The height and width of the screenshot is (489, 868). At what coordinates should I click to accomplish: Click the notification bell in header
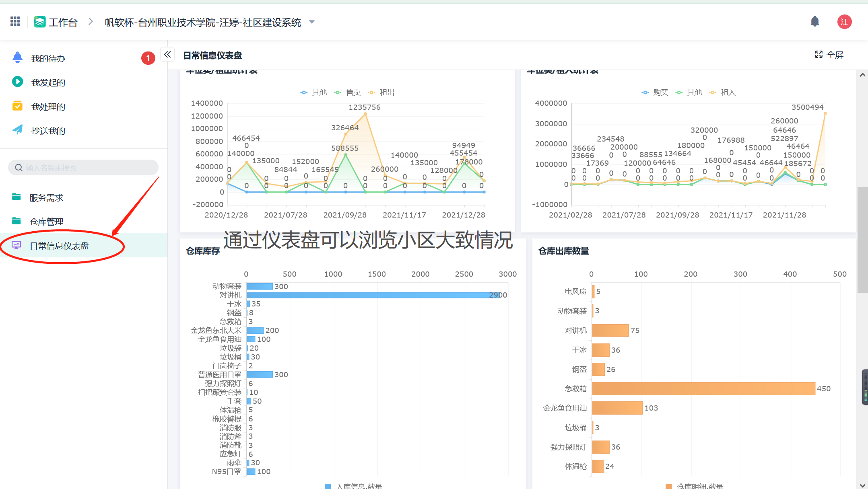pyautogui.click(x=814, y=22)
